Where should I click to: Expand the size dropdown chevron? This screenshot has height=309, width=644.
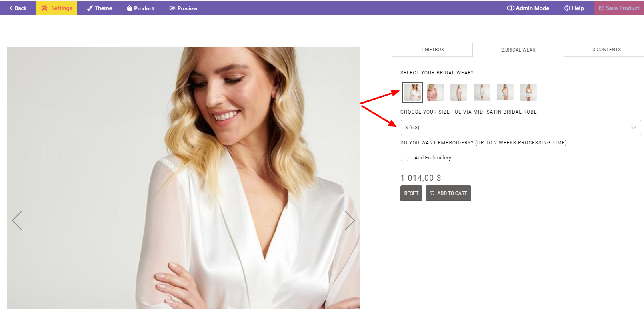tap(634, 128)
